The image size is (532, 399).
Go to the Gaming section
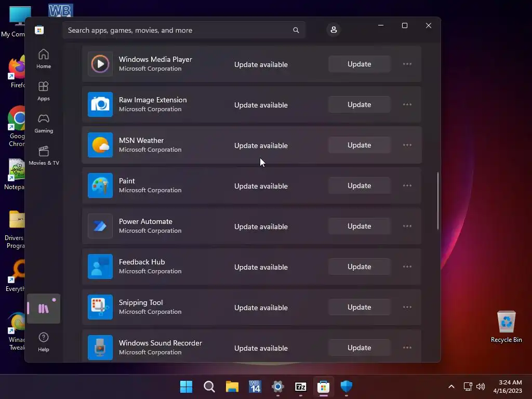tap(44, 123)
